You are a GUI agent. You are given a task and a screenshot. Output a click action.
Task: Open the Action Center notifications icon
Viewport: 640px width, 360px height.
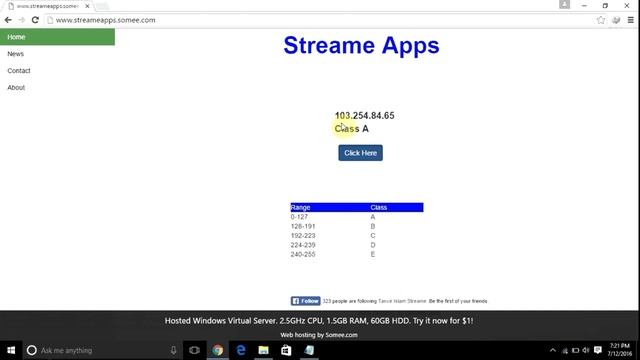tap(598, 350)
